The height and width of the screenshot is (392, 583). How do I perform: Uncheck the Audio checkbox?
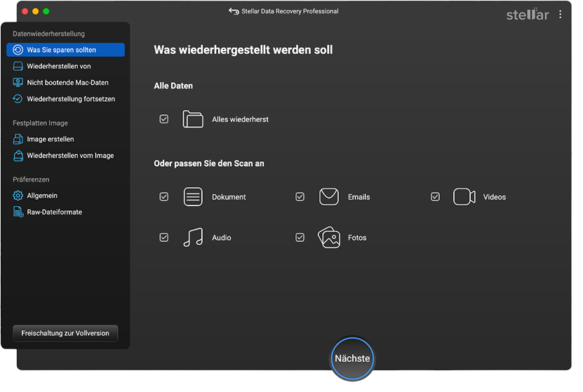(x=164, y=238)
